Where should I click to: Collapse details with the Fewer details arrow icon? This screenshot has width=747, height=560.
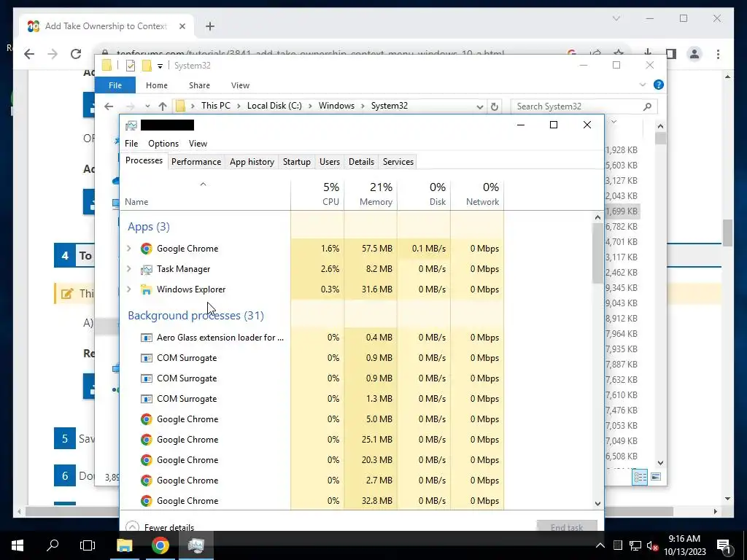pos(133,526)
